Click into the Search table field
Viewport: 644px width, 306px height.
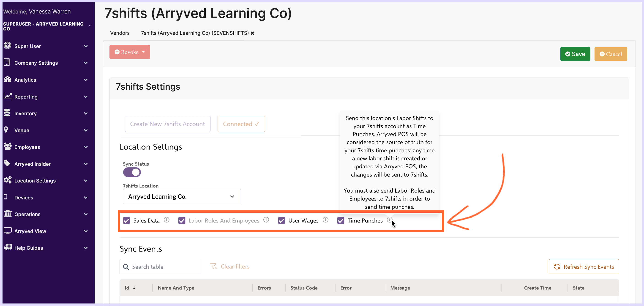160,267
